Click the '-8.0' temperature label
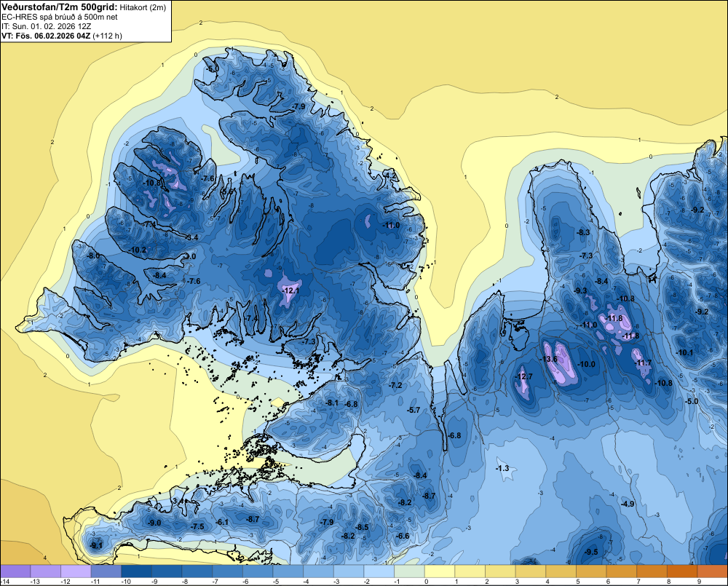 pyautogui.click(x=93, y=256)
